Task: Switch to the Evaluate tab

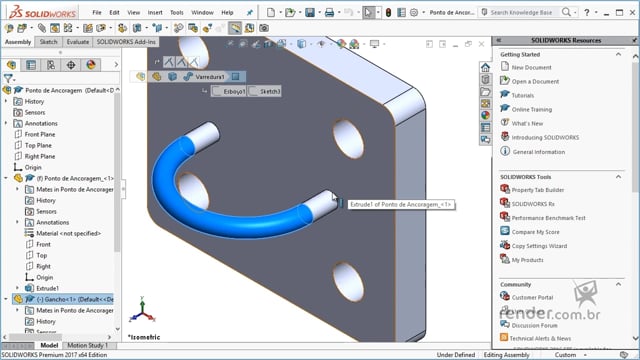Action: point(78,42)
